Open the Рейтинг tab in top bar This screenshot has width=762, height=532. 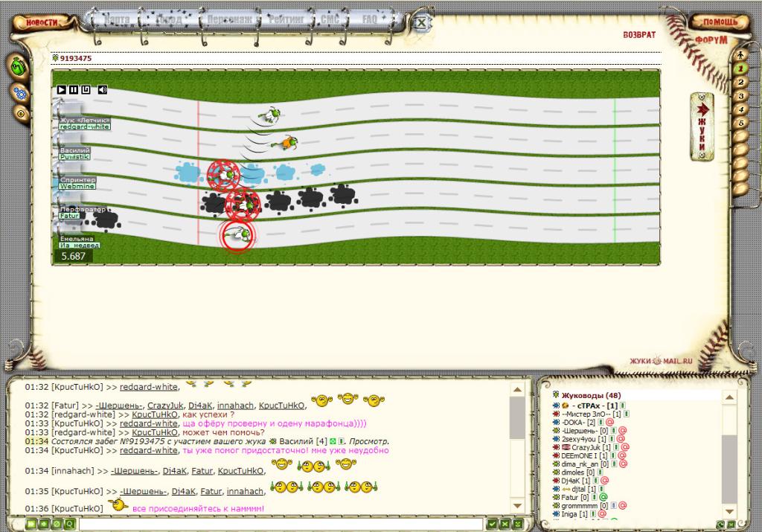pos(286,20)
